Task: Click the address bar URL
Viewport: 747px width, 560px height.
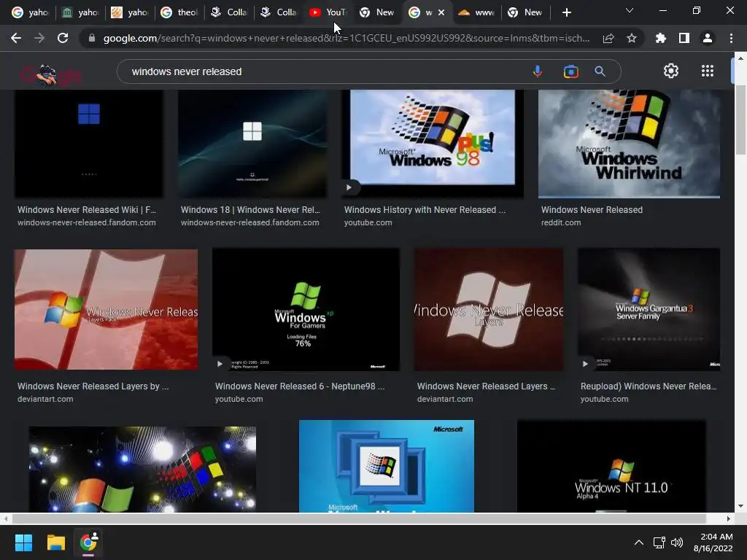Action: (347, 38)
